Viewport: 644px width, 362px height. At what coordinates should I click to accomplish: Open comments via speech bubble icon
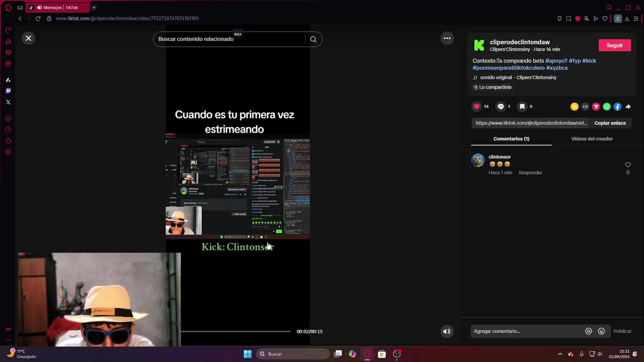point(501,107)
